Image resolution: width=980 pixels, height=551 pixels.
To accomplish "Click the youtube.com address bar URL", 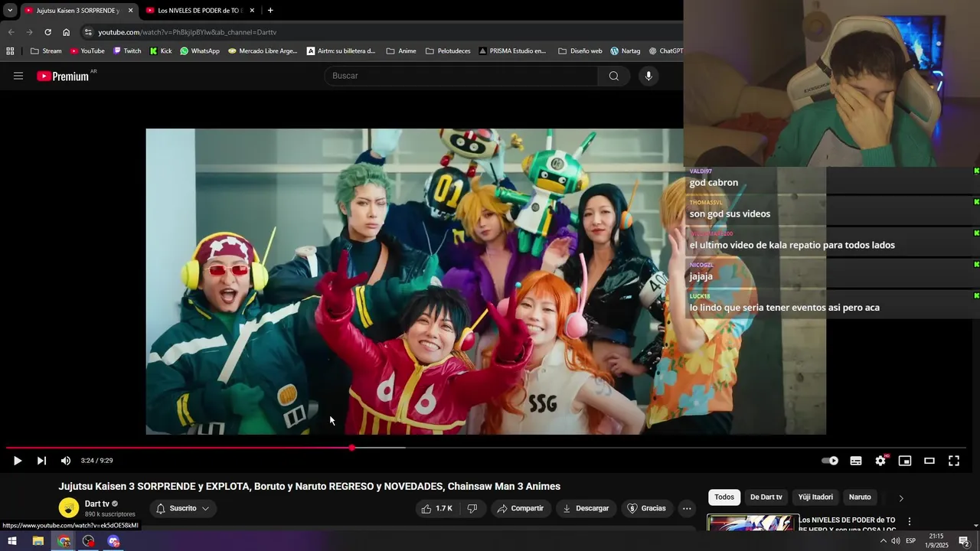I will 188,32.
